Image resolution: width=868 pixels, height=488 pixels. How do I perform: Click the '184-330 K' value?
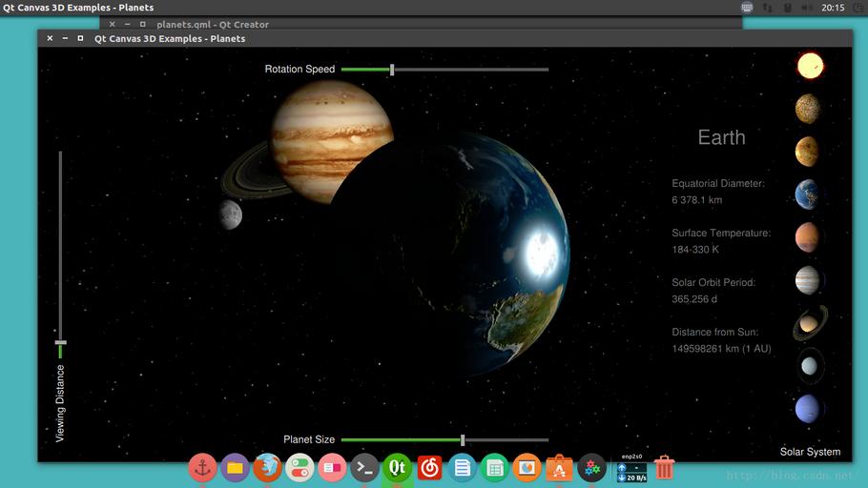tap(695, 250)
